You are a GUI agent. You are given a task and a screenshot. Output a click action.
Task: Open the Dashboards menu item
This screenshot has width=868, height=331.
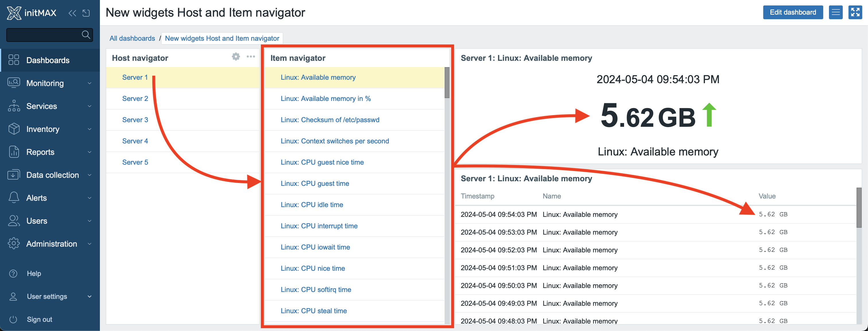[x=50, y=60]
